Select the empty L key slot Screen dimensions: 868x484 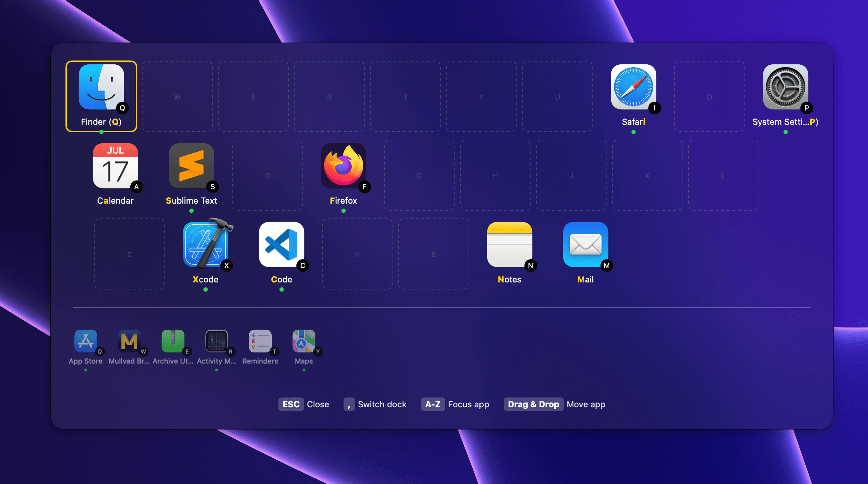pyautogui.click(x=724, y=175)
